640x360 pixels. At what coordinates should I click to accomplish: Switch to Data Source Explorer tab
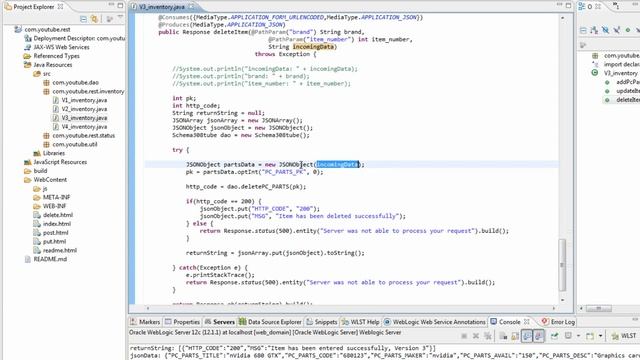tap(270, 322)
